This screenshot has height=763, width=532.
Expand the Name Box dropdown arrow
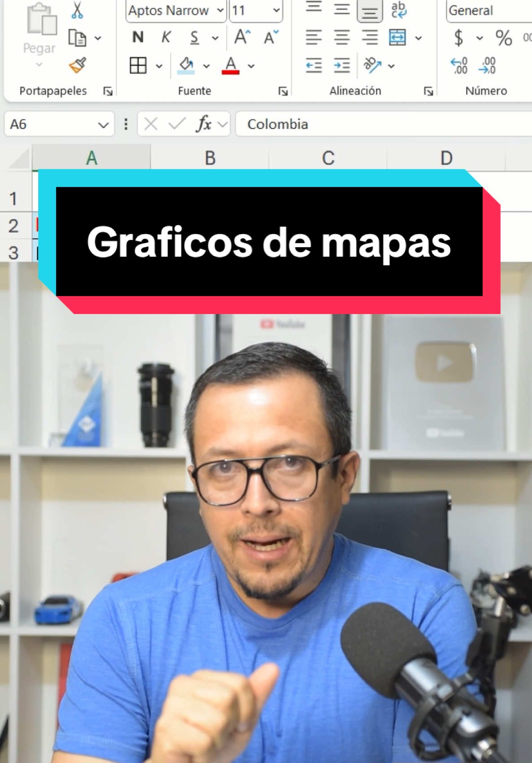tap(103, 125)
